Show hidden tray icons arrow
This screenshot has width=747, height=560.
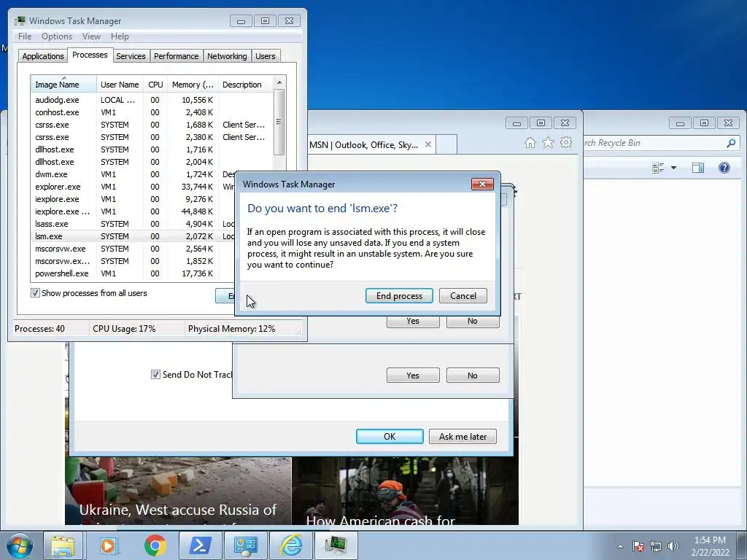(620, 546)
